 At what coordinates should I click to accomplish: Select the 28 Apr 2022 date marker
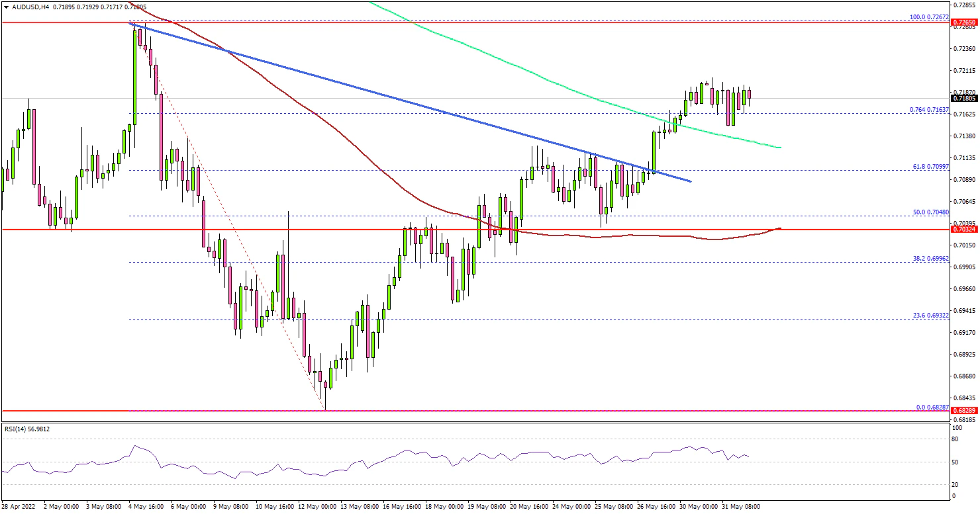(19, 507)
